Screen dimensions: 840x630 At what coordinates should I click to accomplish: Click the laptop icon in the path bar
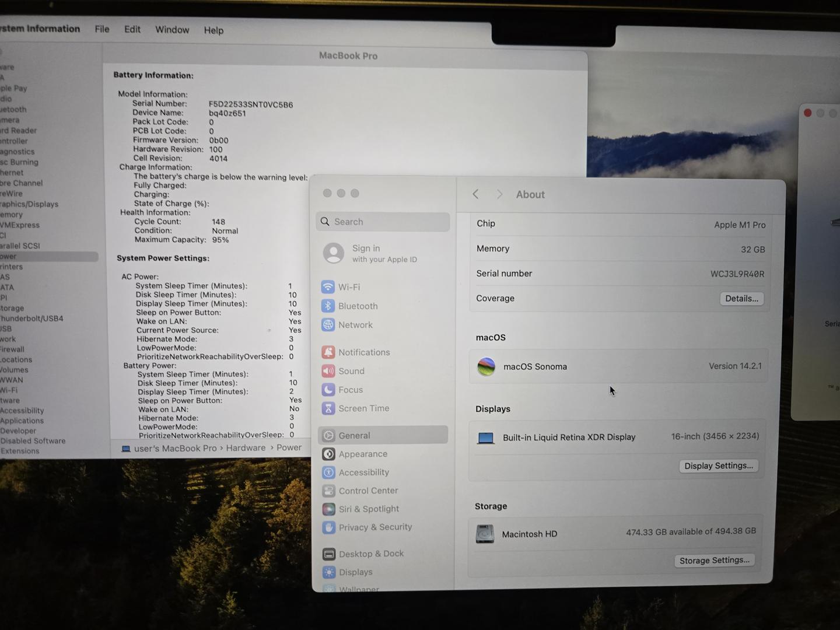coord(126,449)
